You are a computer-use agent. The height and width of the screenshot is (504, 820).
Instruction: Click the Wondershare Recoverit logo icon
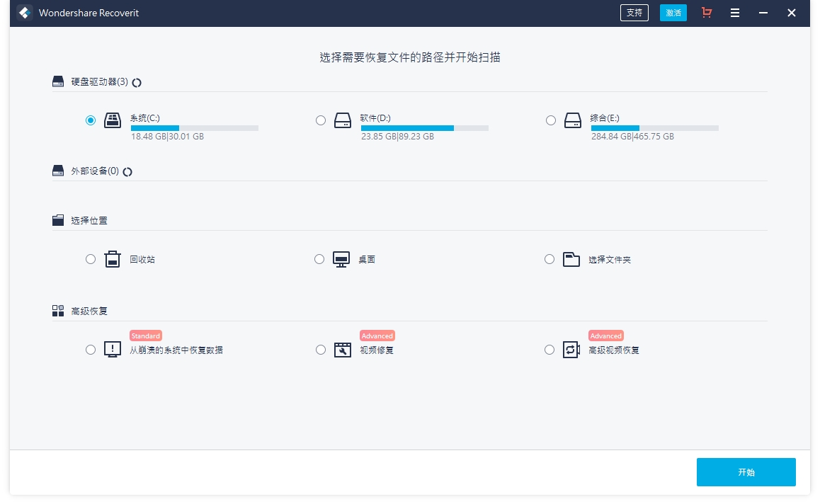click(24, 13)
